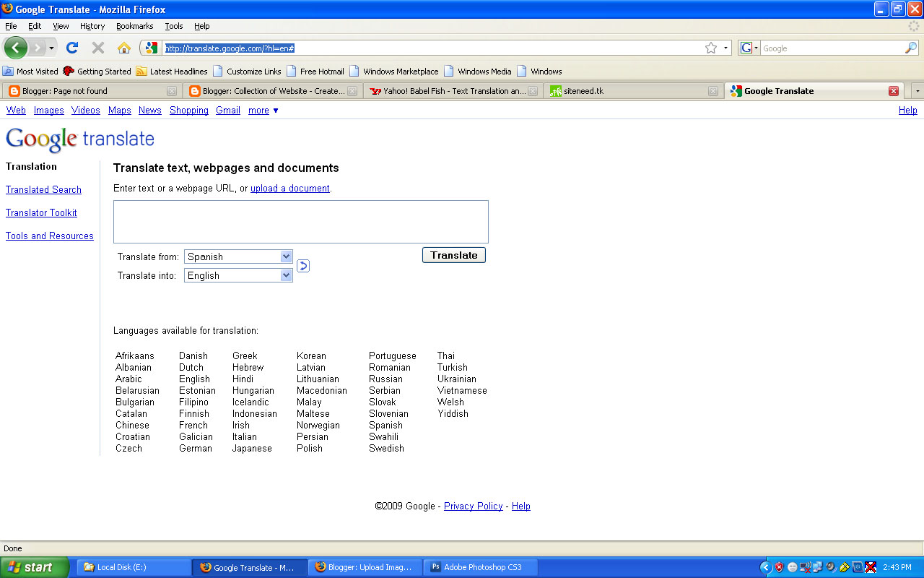Go to the Gmail link

point(228,111)
